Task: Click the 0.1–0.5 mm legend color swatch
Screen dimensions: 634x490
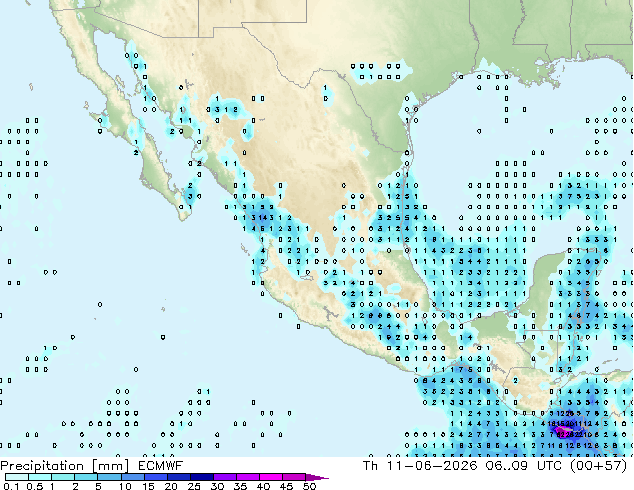Action: (17, 477)
